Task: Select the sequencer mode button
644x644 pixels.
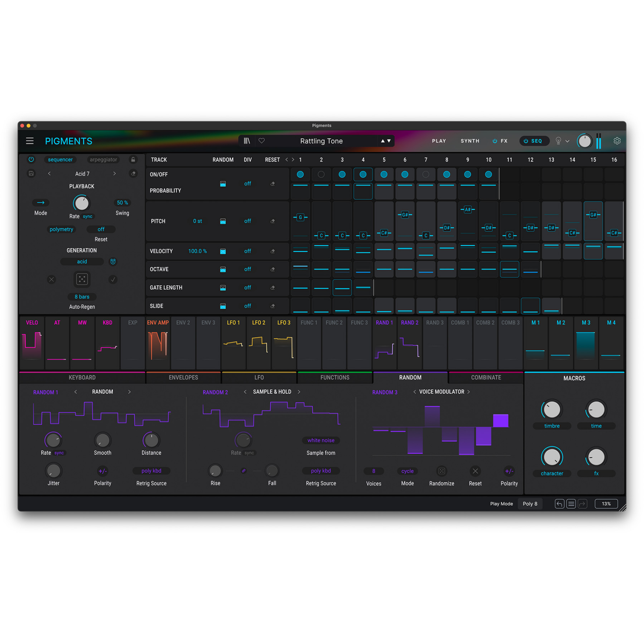Action: 60,159
